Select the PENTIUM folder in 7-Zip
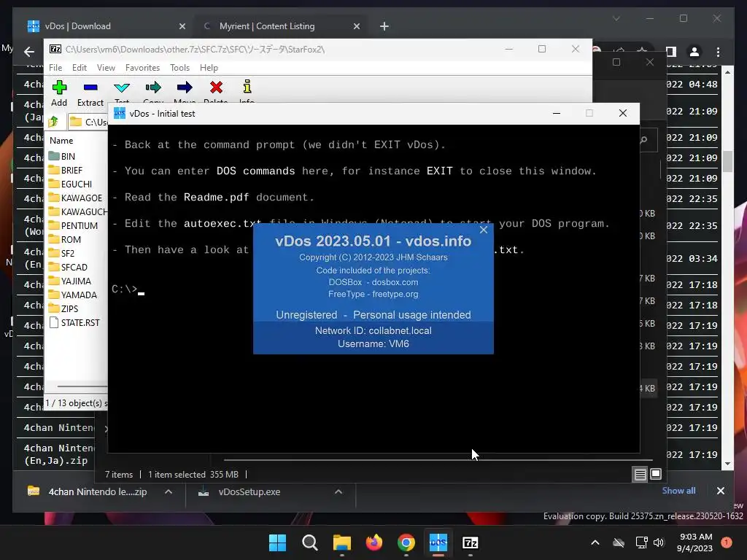Viewport: 747px width, 560px height. point(74,225)
